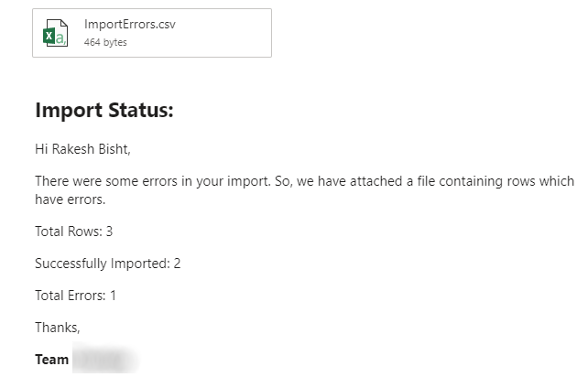Click the Excel CSV file icon
Viewport: 588px width, 377px height.
pyautogui.click(x=53, y=33)
